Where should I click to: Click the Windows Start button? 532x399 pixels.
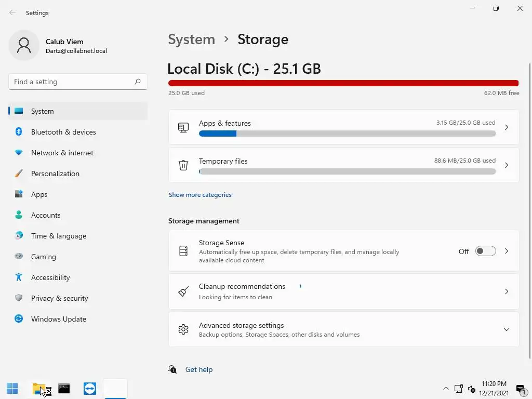point(12,389)
